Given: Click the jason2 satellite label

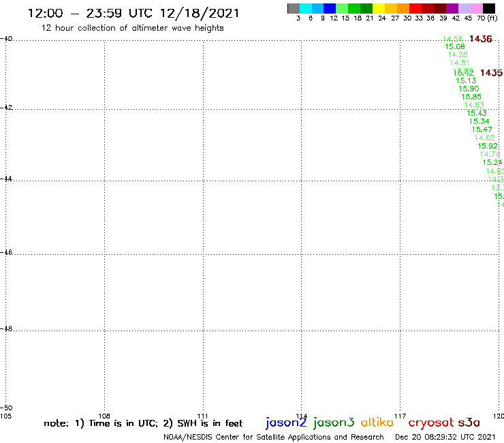Looking at the screenshot, I should pos(286,423).
